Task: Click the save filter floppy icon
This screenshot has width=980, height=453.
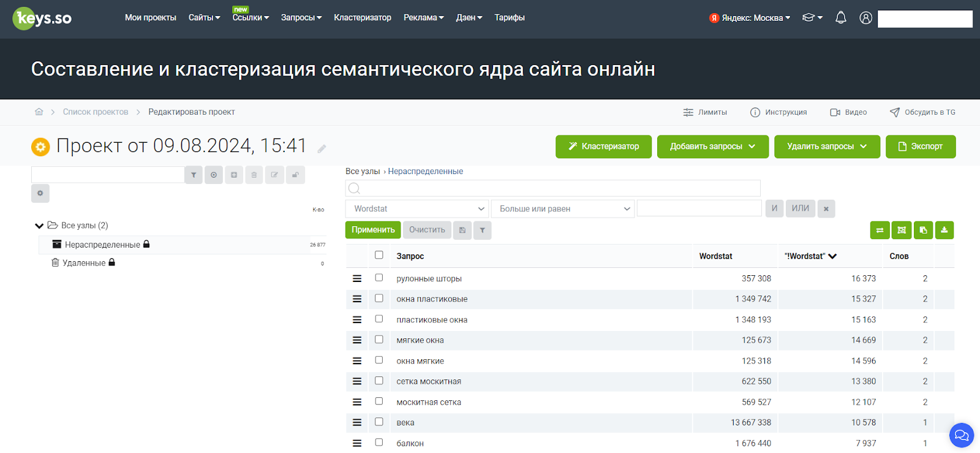Action: coord(462,230)
